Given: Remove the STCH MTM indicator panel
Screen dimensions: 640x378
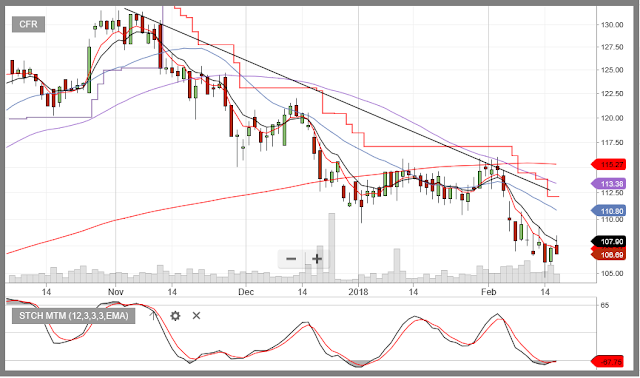Looking at the screenshot, I should (x=196, y=316).
